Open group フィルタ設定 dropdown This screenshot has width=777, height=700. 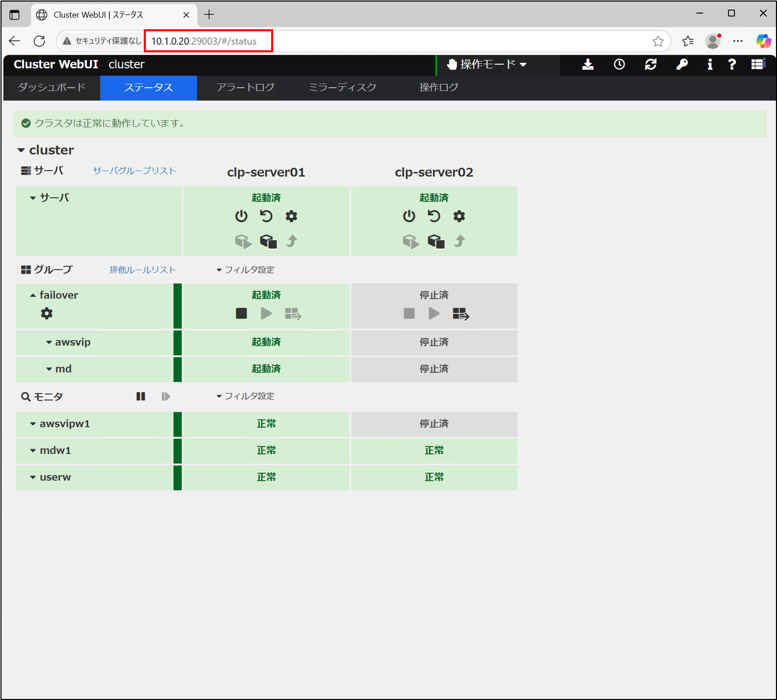tap(245, 270)
